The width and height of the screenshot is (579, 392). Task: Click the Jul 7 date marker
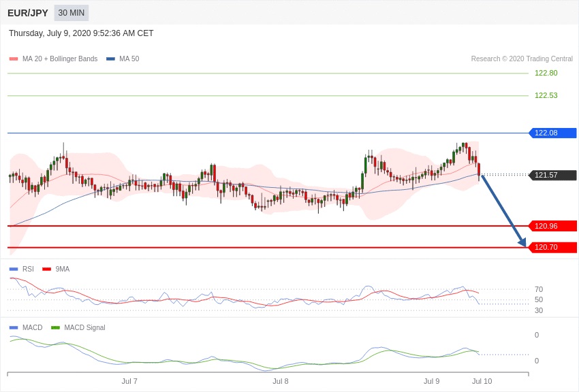(129, 381)
